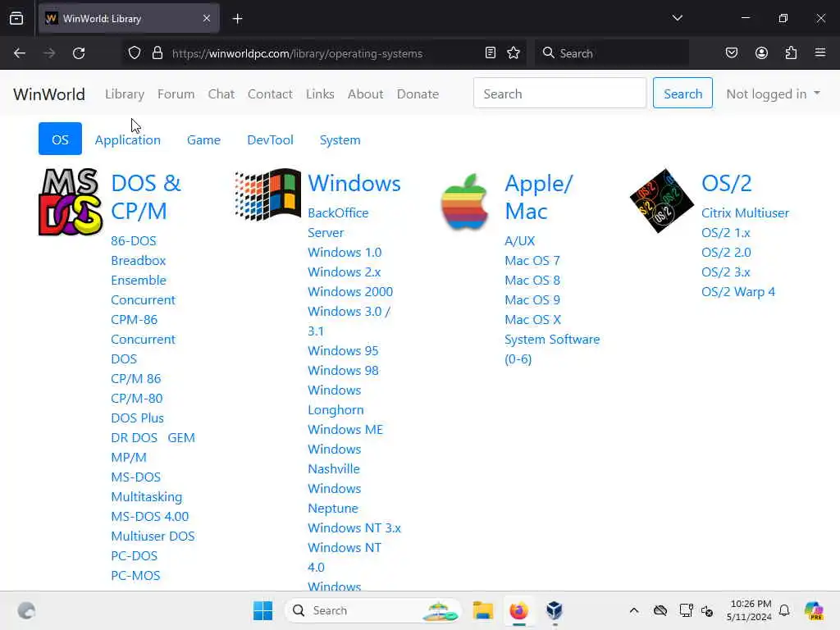This screenshot has width=840, height=630.
Task: Click the Windows taskbar search box
Action: coord(373,610)
